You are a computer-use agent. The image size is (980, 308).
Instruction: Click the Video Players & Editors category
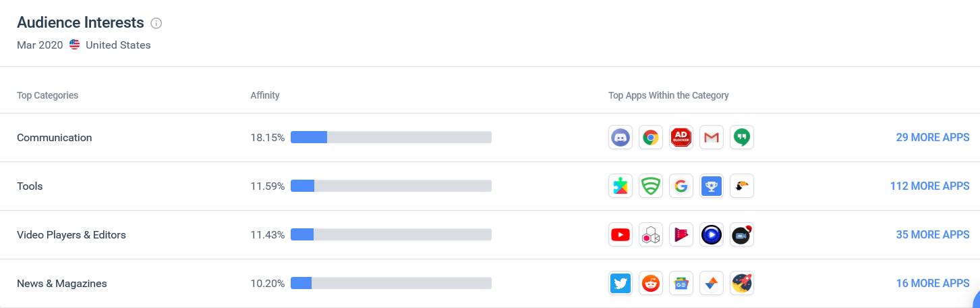pos(71,235)
